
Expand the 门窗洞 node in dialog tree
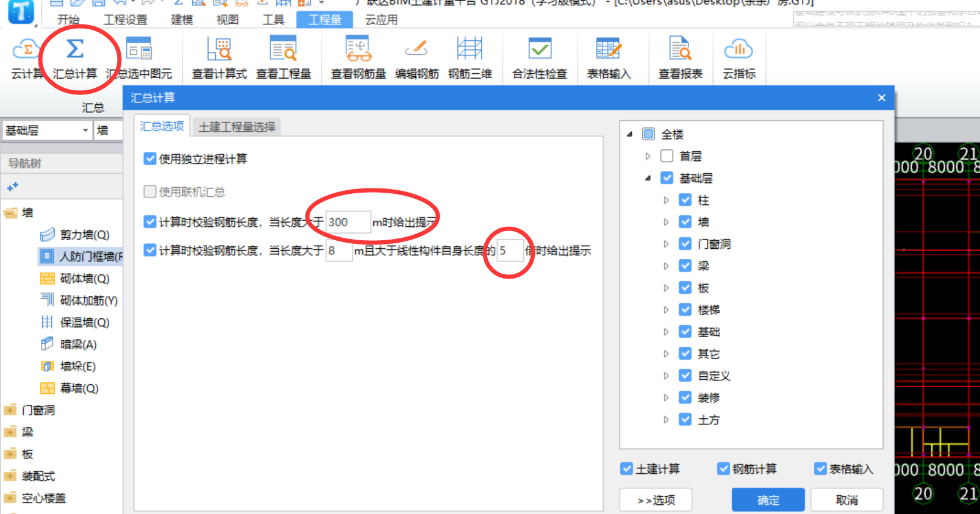[666, 244]
